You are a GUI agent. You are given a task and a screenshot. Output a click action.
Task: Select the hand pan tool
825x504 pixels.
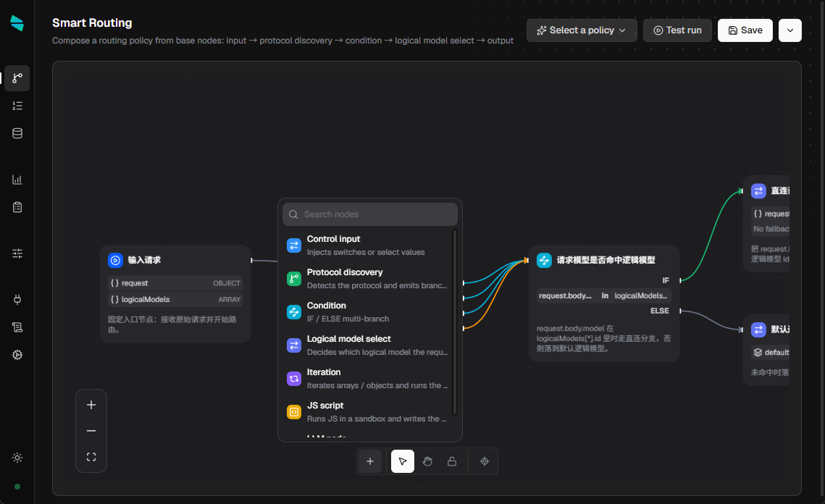427,461
